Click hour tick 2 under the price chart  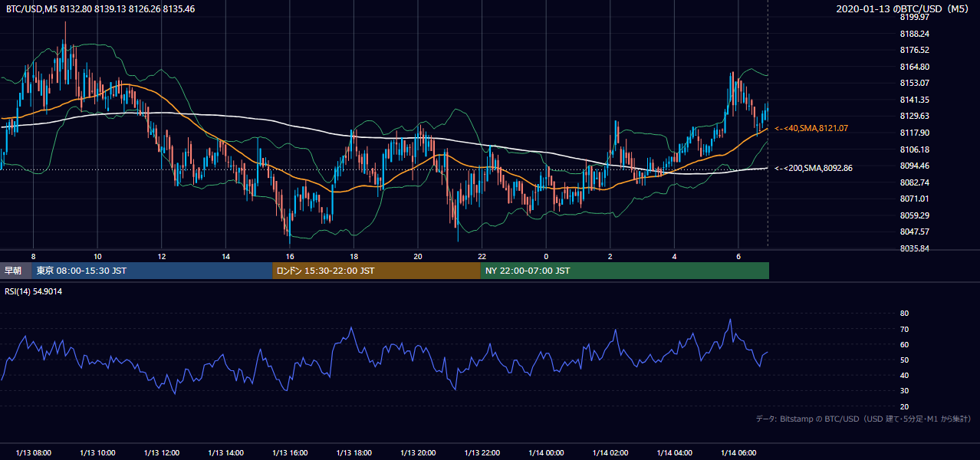coord(610,256)
